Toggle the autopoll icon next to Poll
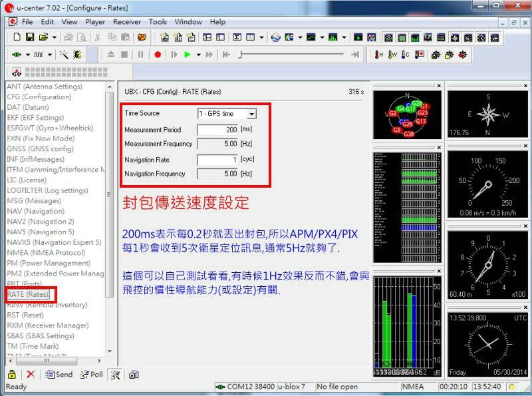This screenshot has height=396, width=532. tap(115, 375)
